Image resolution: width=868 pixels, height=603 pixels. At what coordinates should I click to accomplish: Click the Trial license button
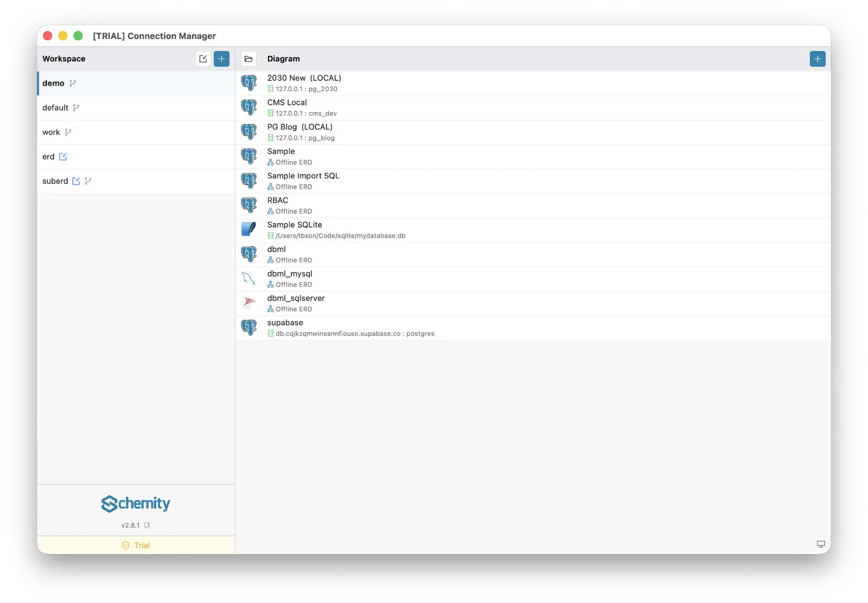pyautogui.click(x=136, y=545)
